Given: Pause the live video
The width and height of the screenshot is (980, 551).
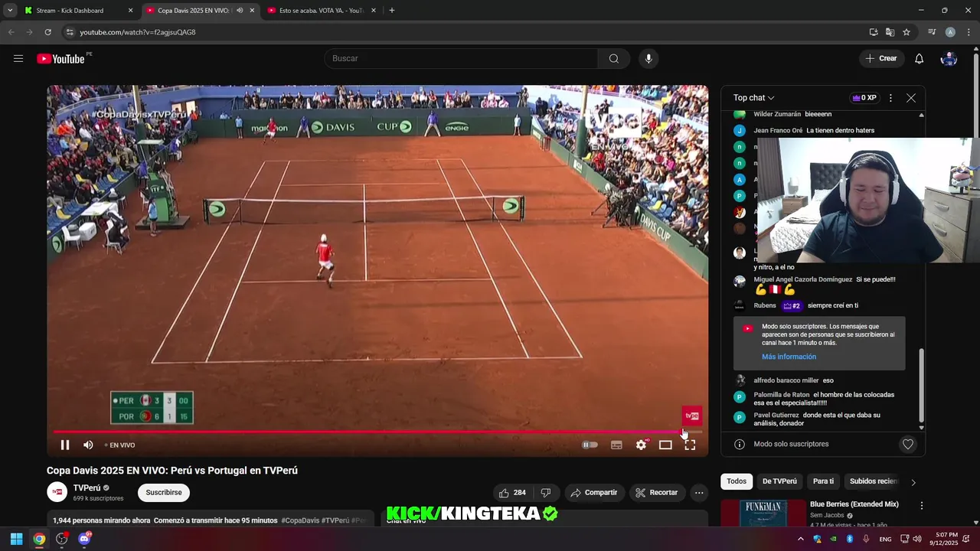Looking at the screenshot, I should (x=65, y=445).
